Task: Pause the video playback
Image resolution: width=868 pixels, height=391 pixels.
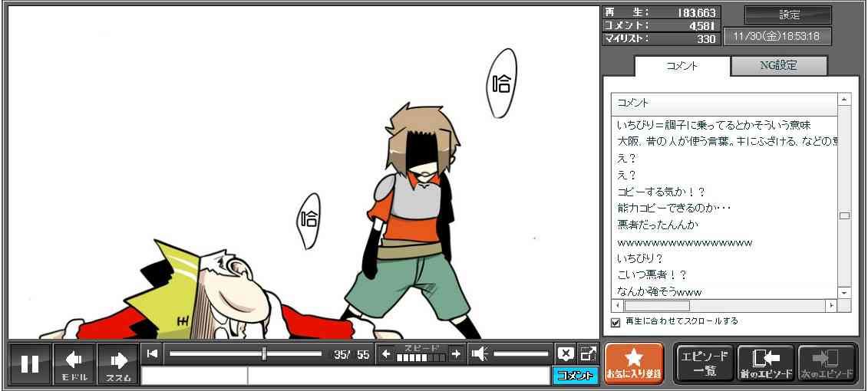Action: tap(30, 363)
